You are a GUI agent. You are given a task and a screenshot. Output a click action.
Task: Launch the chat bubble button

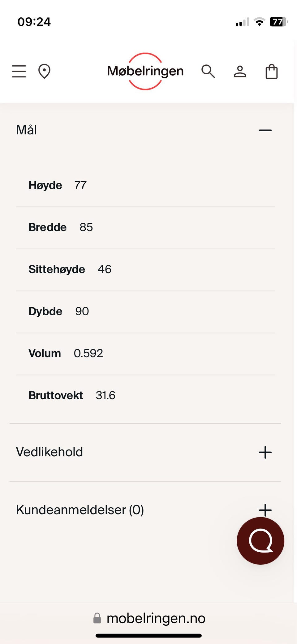[260, 541]
